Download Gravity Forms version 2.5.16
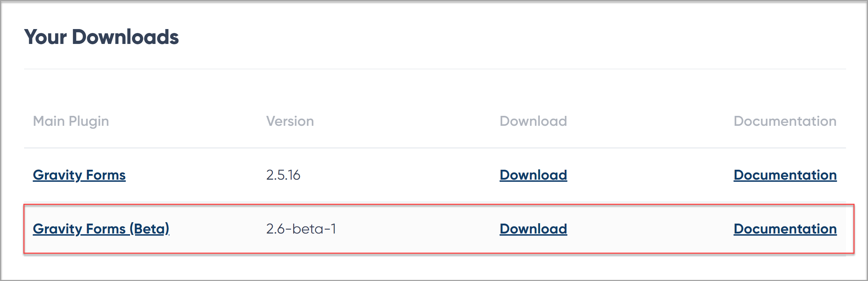868x281 pixels. pos(533,175)
